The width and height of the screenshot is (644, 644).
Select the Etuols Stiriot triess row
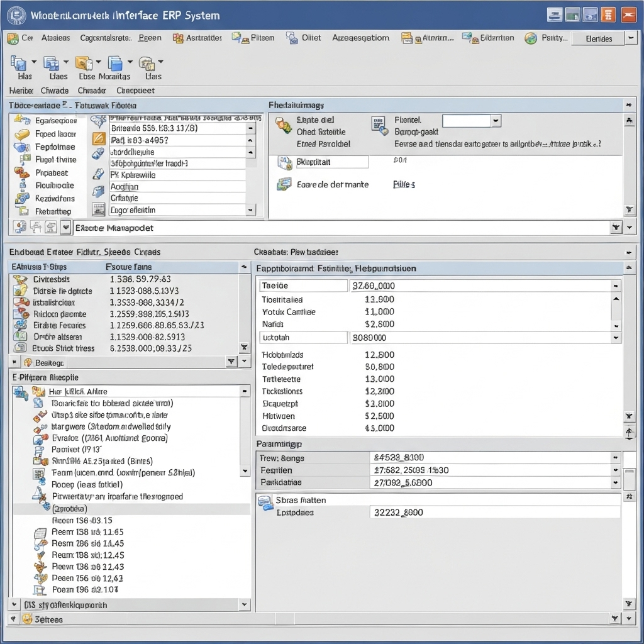63,348
